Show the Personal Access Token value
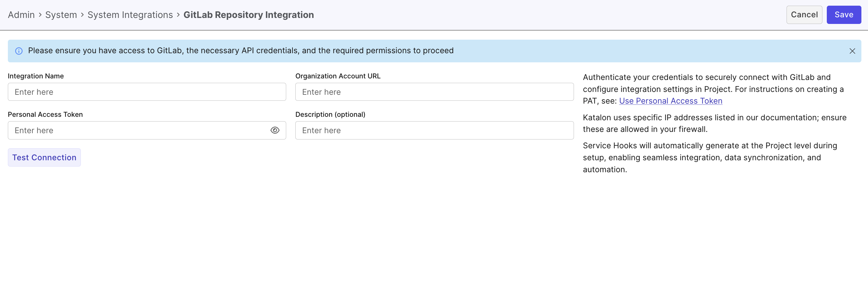Screen dimensions: 868x301 275,130
